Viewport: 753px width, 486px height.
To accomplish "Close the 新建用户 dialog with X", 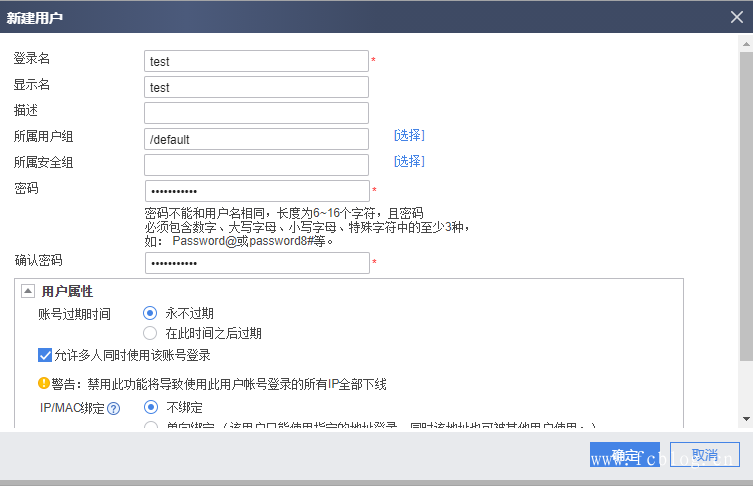I will coord(736,16).
